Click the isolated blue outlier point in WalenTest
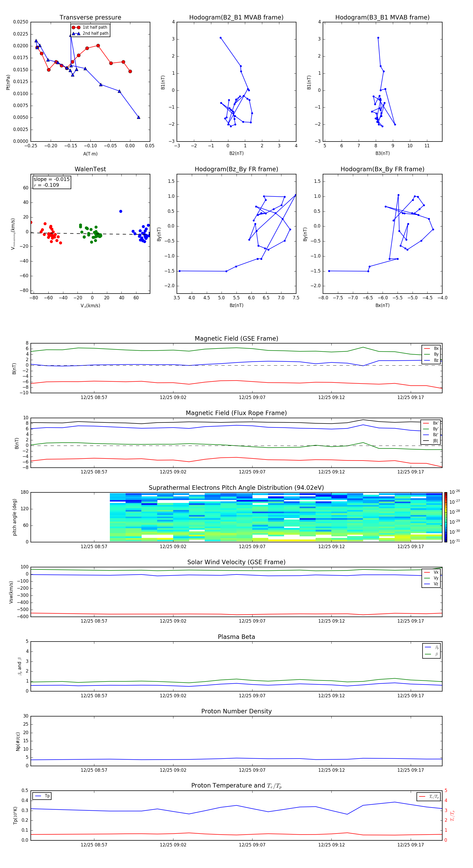473x868 pixels. (x=121, y=211)
